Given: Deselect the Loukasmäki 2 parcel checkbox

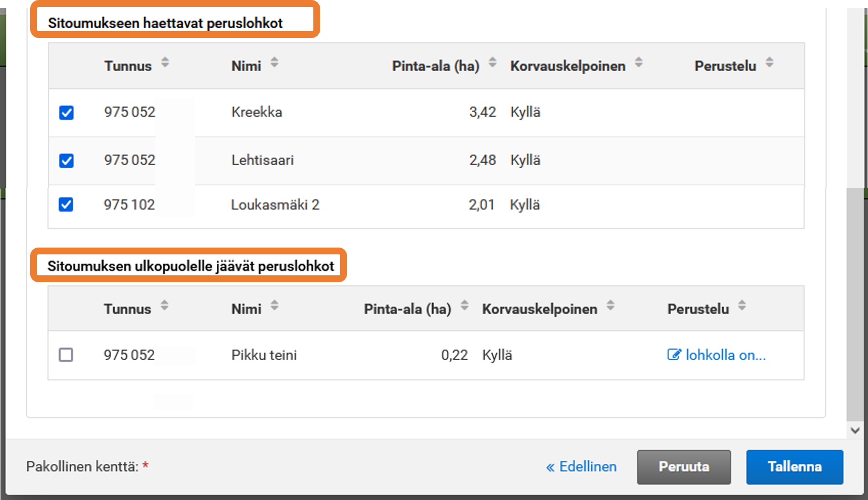Looking at the screenshot, I should tap(66, 205).
